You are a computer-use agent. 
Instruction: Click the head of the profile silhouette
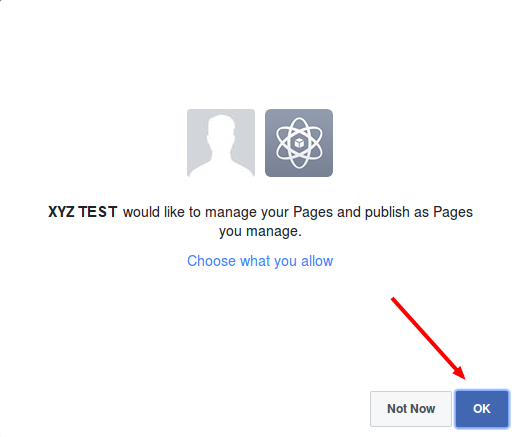[x=220, y=128]
